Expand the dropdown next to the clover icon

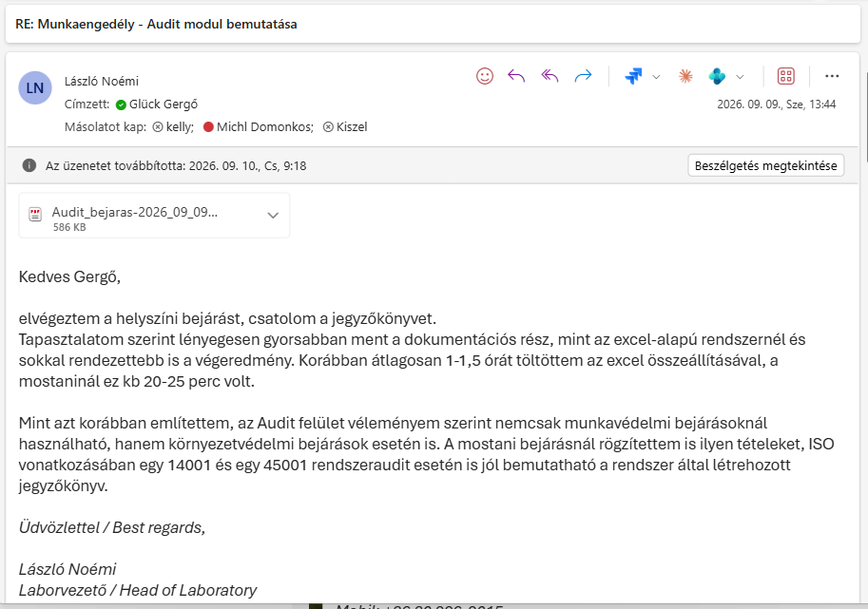740,76
